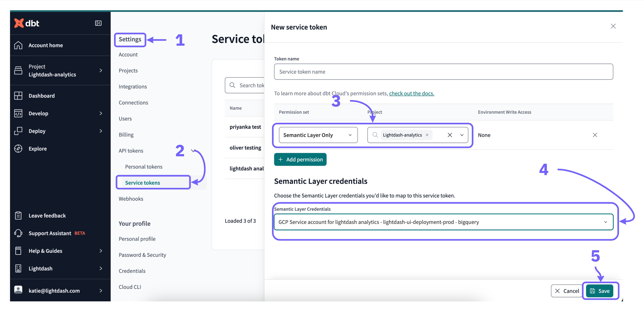
Task: Save the new service token
Action: pos(599,291)
